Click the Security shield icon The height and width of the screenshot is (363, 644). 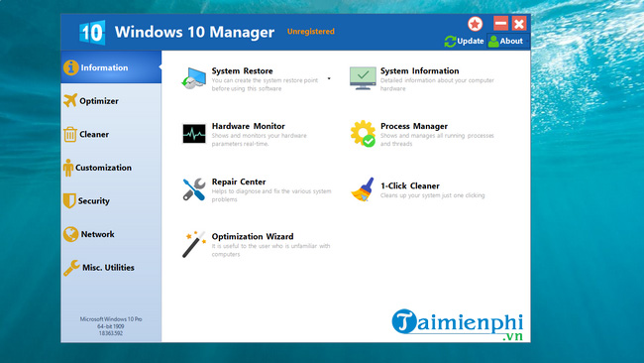coord(69,200)
